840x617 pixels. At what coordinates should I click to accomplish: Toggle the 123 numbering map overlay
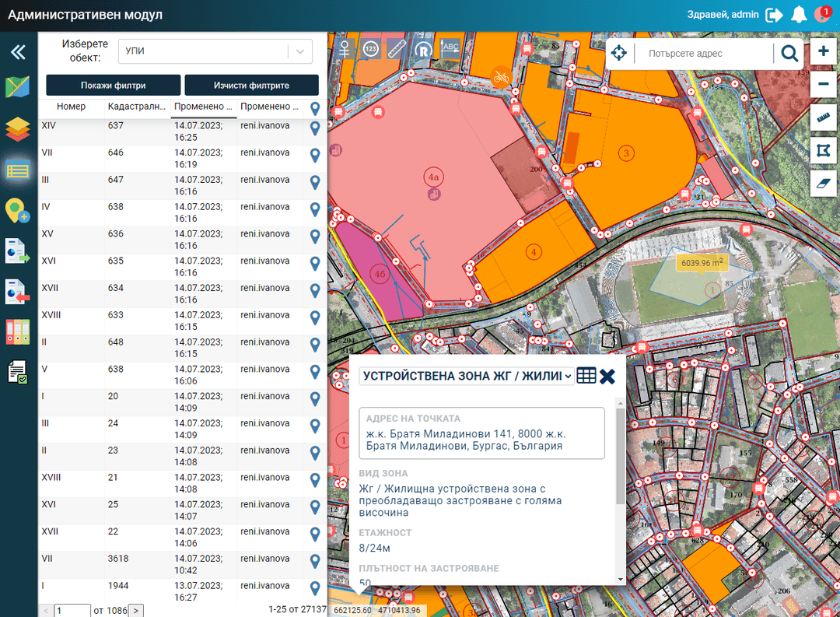point(371,49)
